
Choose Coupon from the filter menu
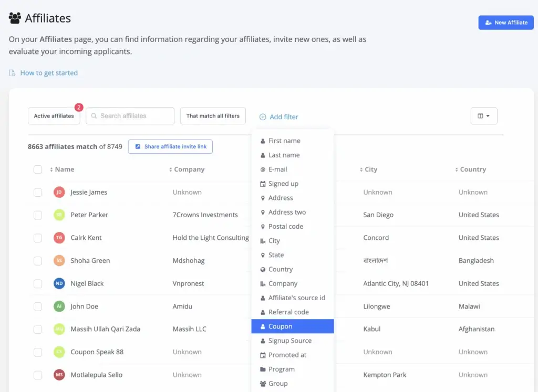(x=293, y=326)
